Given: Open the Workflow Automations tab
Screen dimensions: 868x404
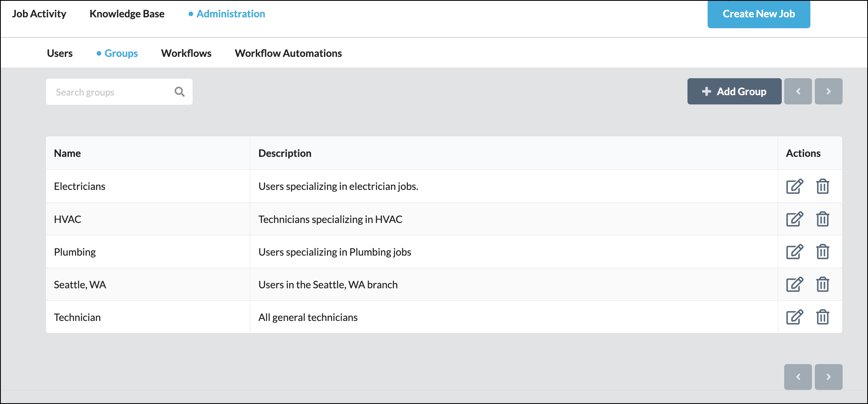Looking at the screenshot, I should (x=288, y=53).
